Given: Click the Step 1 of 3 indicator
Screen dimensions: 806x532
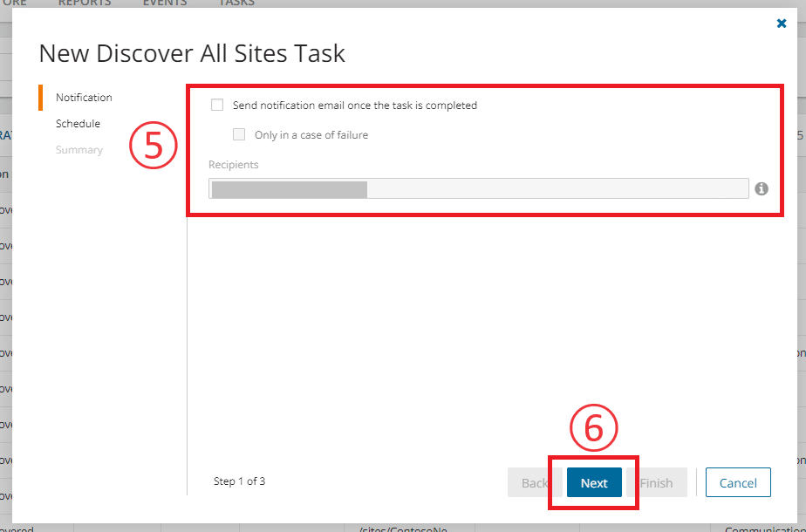Looking at the screenshot, I should (238, 481).
